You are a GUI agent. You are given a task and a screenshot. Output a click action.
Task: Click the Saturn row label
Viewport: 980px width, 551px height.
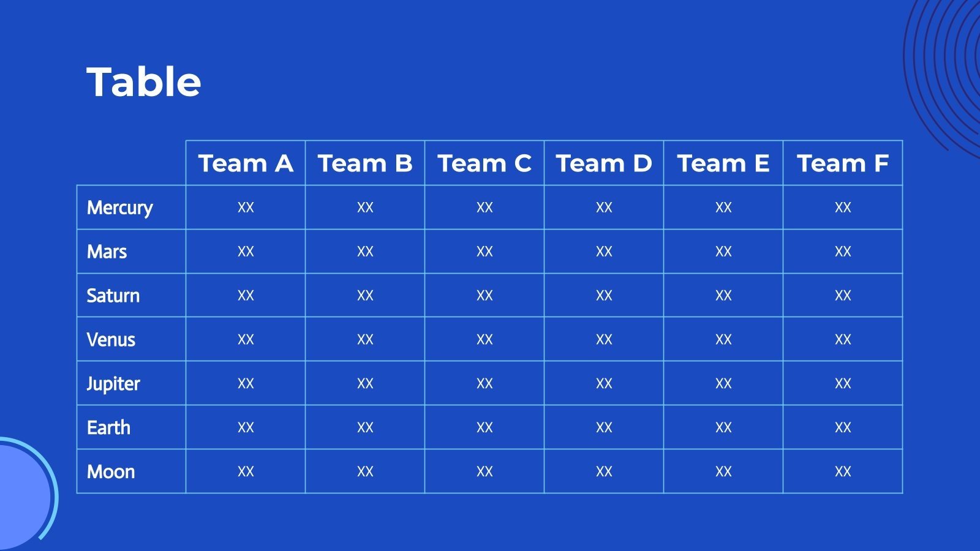click(113, 296)
